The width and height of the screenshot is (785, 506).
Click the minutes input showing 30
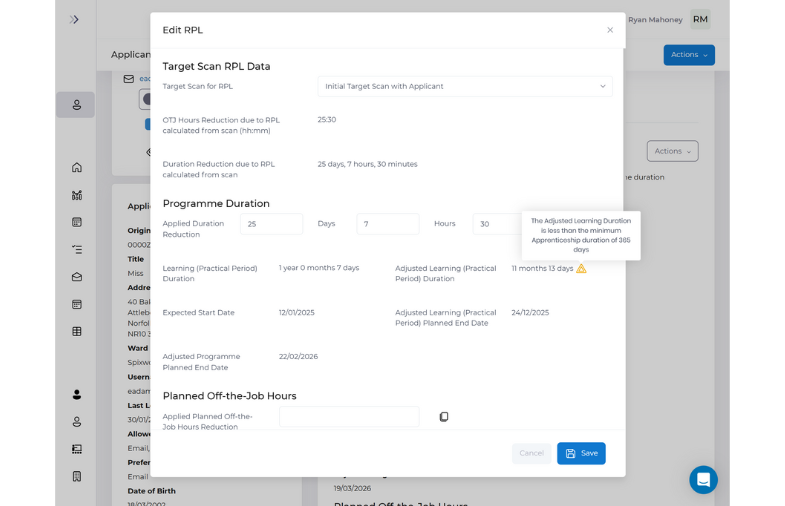coord(497,224)
